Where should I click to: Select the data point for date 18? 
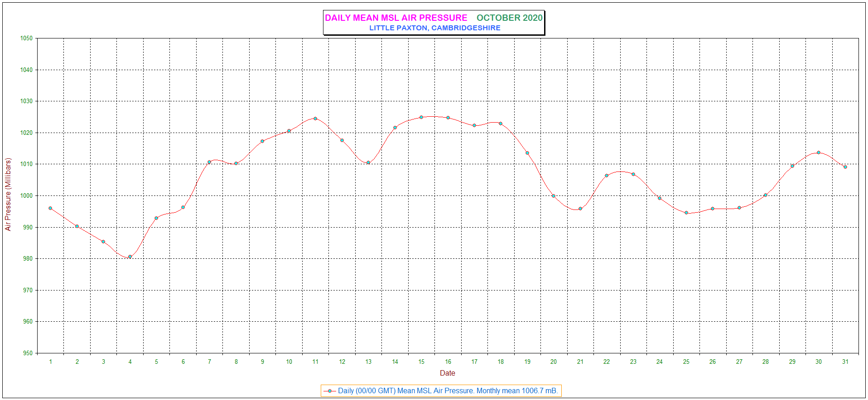tap(501, 124)
